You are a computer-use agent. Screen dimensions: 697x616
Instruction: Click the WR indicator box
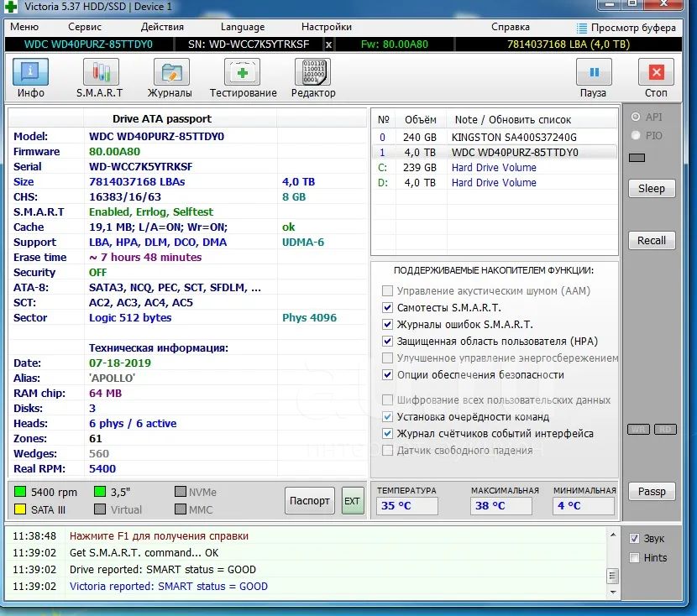(638, 430)
